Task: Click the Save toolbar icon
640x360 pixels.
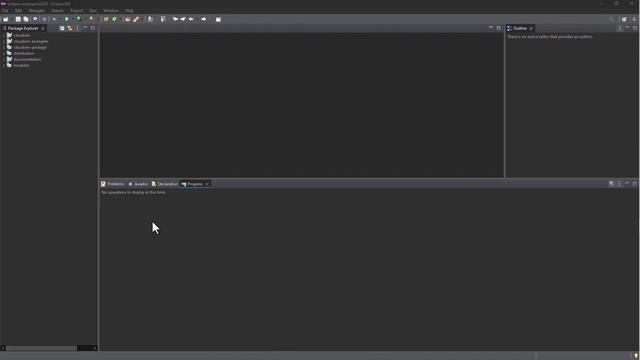Action: (x=18, y=19)
